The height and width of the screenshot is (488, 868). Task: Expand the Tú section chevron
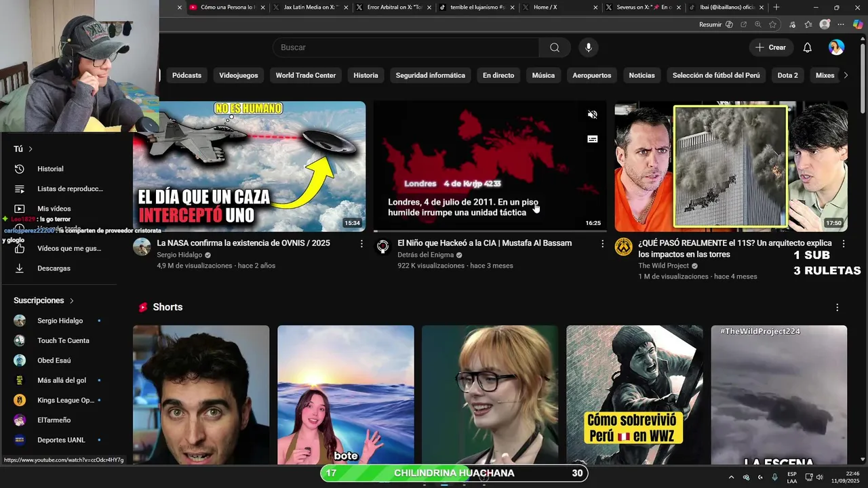[x=31, y=149]
